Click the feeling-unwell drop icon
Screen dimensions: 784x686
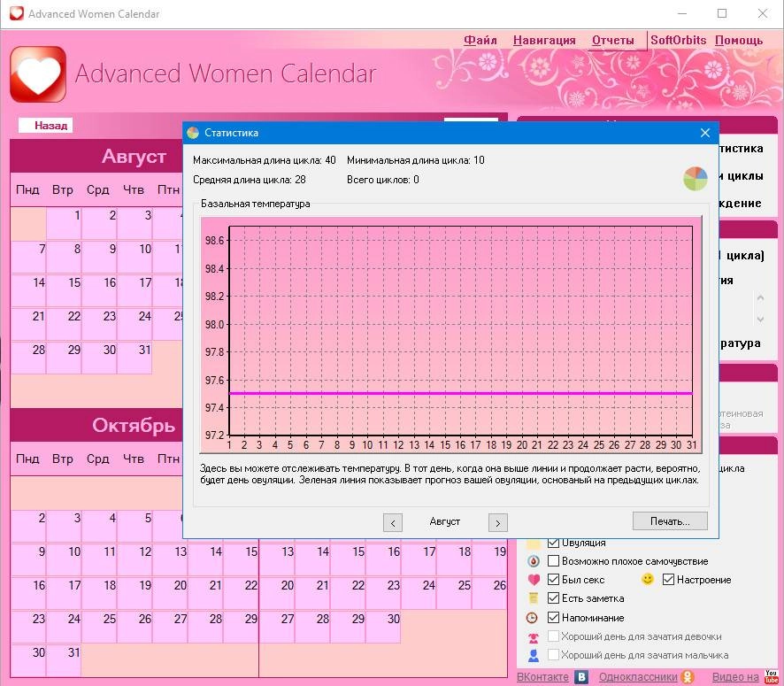tap(534, 561)
